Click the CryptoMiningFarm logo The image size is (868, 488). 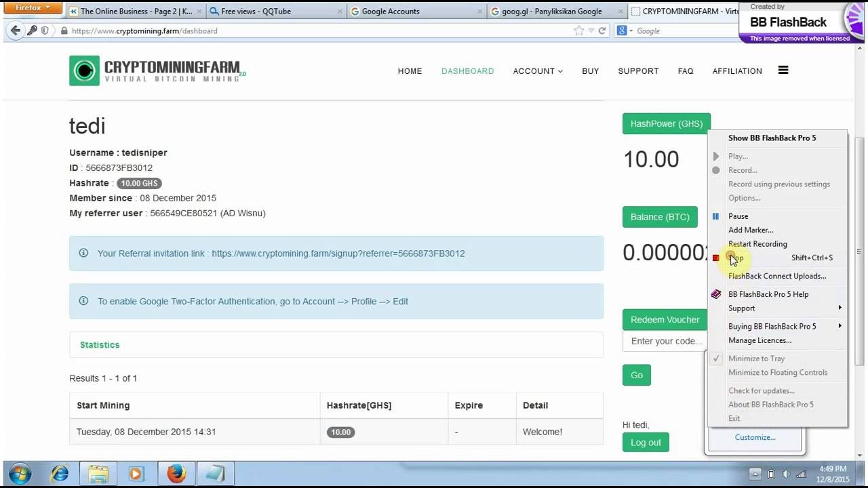[157, 70]
